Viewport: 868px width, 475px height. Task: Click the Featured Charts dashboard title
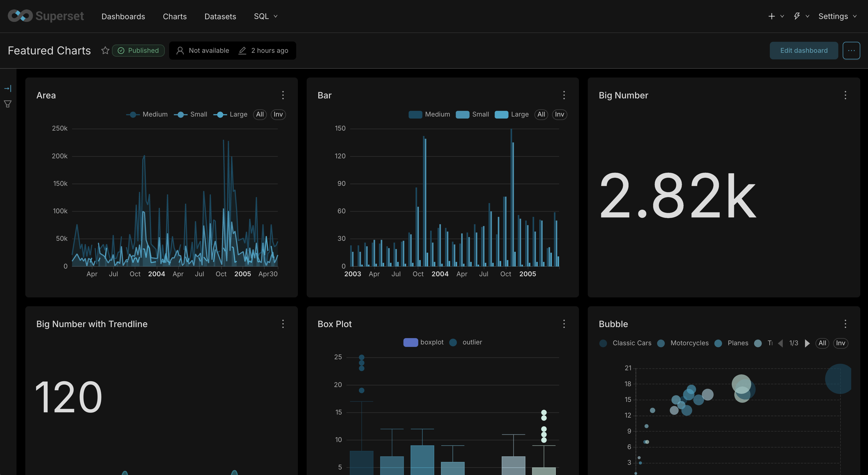(49, 51)
